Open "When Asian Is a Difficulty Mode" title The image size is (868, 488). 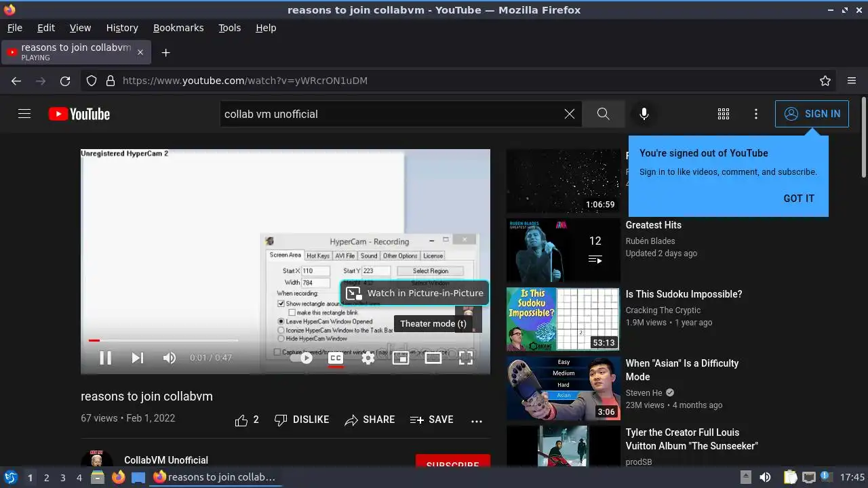coord(682,370)
